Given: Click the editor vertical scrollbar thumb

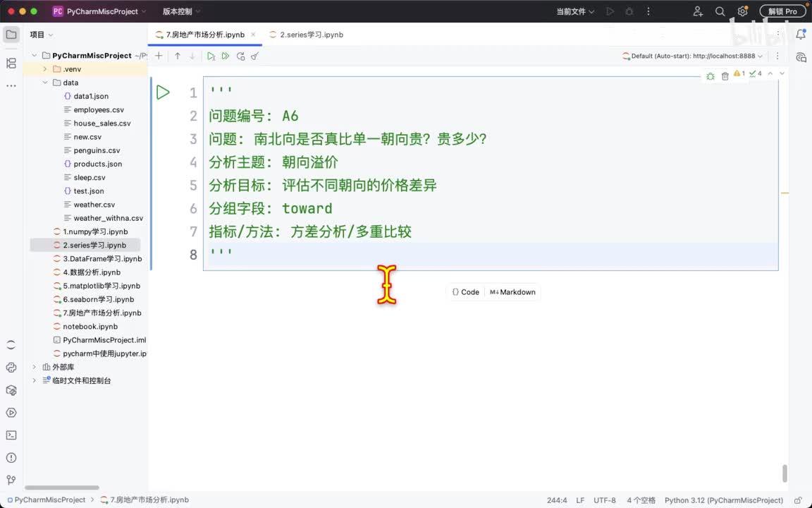Looking at the screenshot, I should pos(785,473).
